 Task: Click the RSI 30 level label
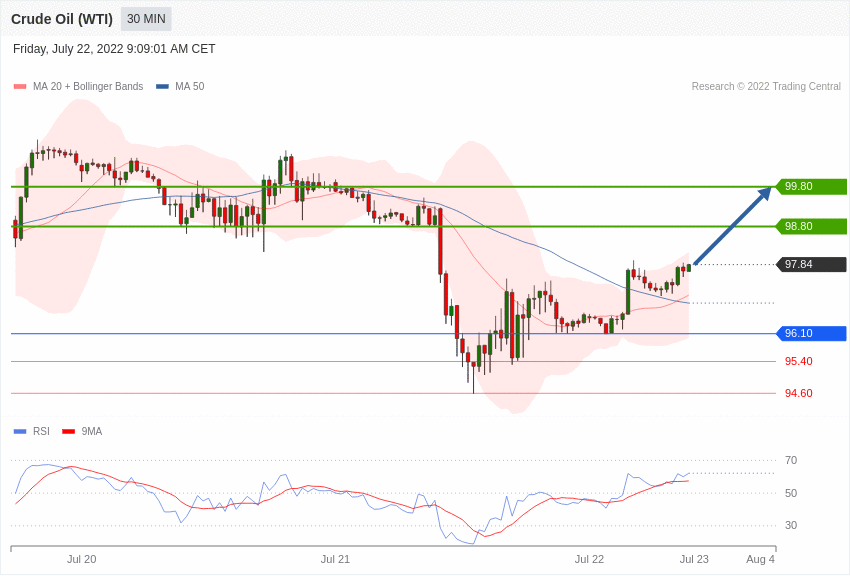791,525
